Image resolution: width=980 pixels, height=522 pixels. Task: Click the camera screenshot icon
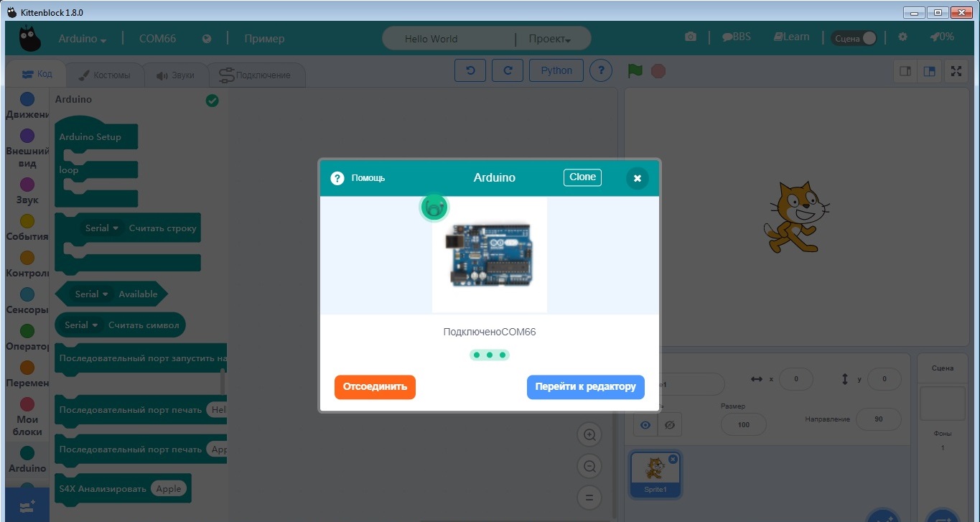pos(691,37)
